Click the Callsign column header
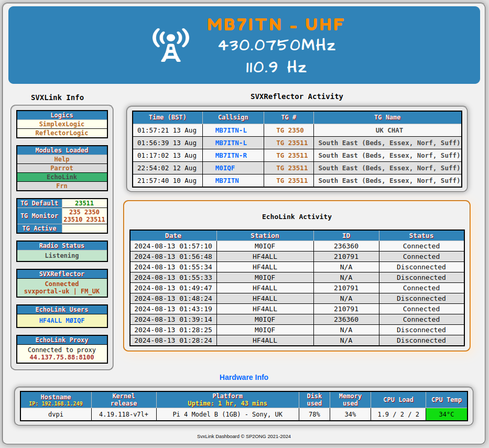This screenshot has width=489, height=448. (x=233, y=117)
